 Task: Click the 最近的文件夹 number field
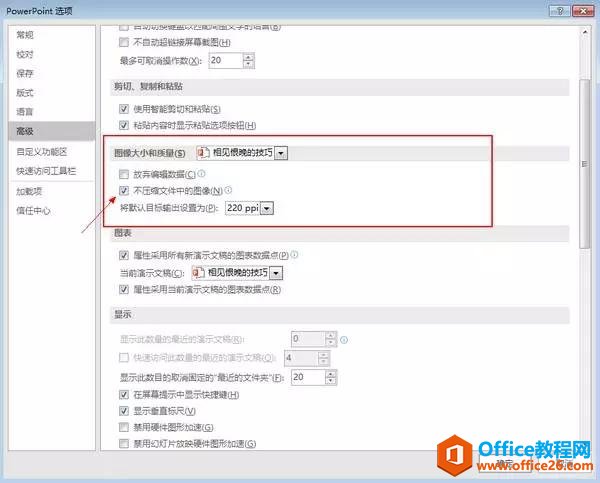[308, 377]
